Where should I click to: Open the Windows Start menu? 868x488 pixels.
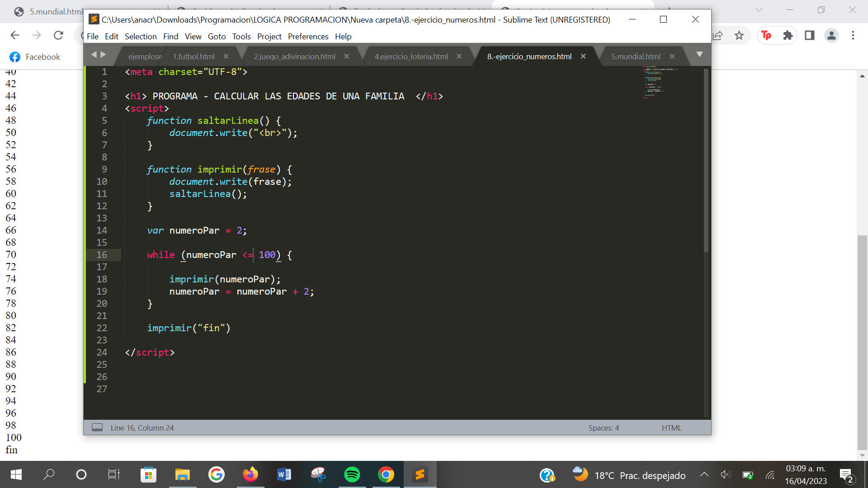(x=16, y=475)
